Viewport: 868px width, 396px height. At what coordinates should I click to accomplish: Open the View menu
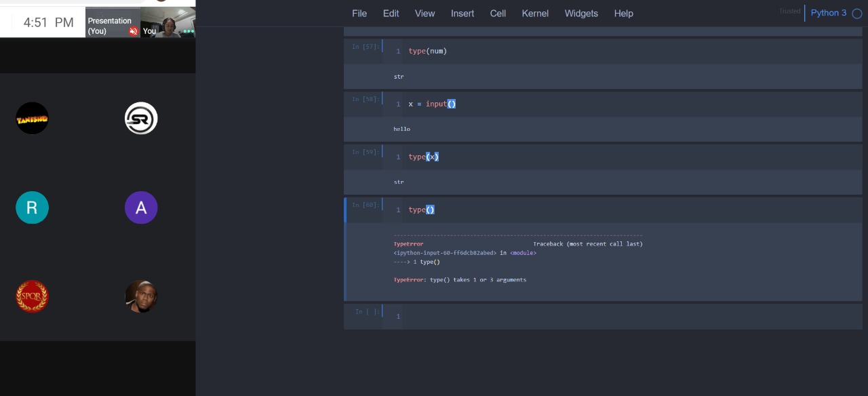tap(425, 14)
